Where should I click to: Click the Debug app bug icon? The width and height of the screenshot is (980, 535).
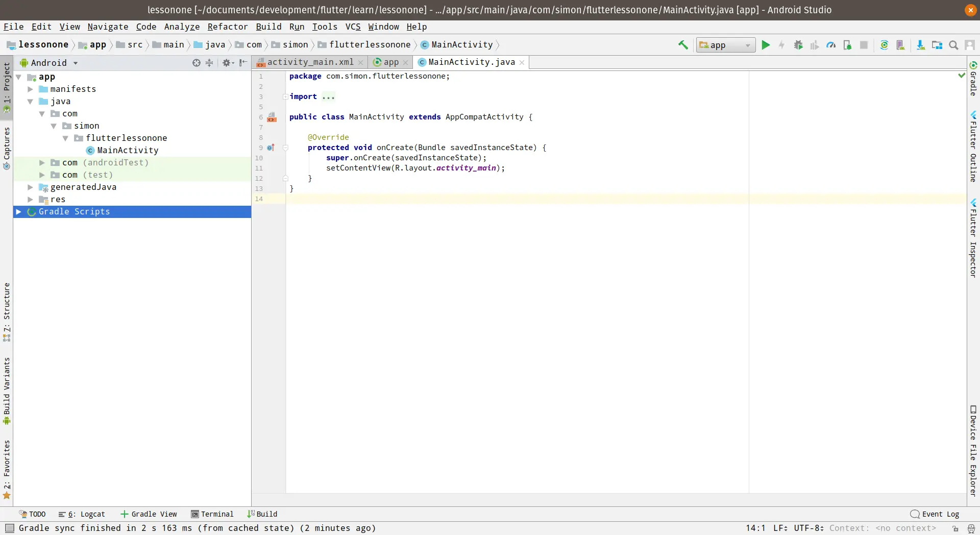(798, 45)
